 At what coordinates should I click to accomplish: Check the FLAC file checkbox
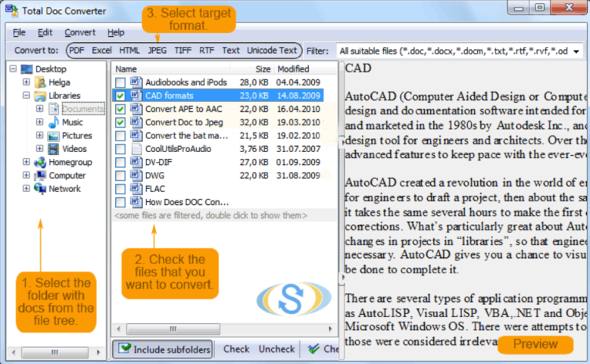coord(121,189)
